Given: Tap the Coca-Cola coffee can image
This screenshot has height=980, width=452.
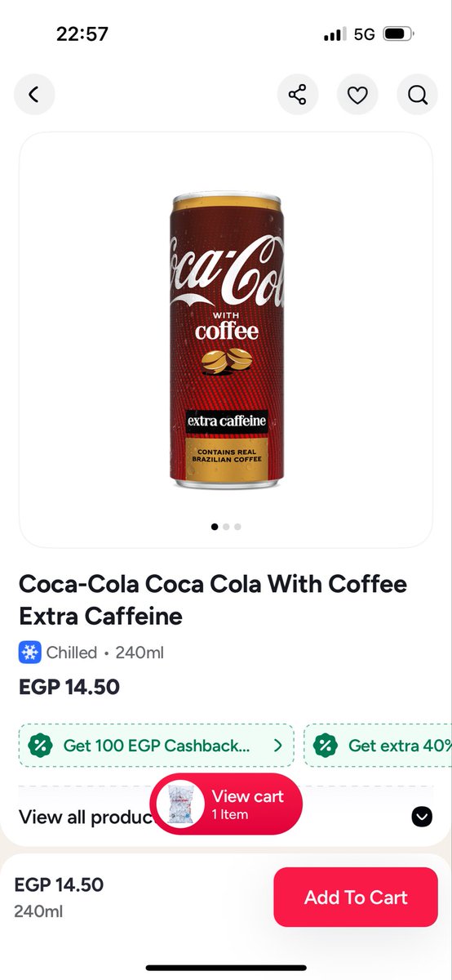Looking at the screenshot, I should tap(226, 341).
